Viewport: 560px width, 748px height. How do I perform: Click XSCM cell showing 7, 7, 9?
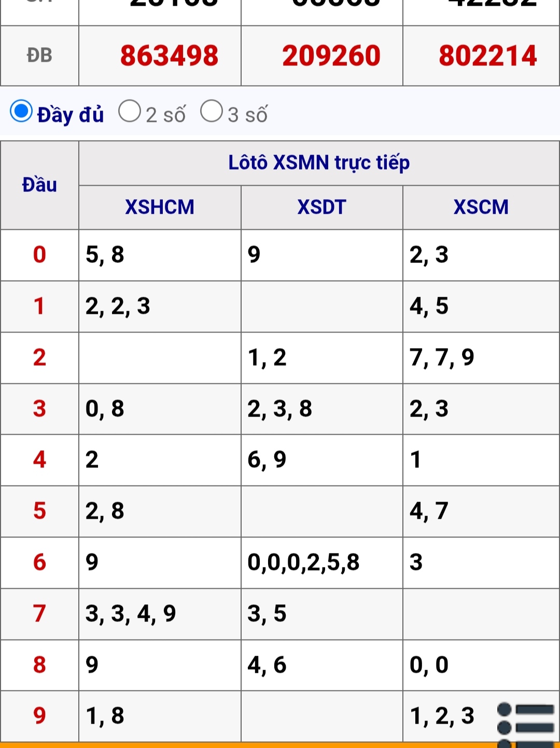(x=481, y=358)
